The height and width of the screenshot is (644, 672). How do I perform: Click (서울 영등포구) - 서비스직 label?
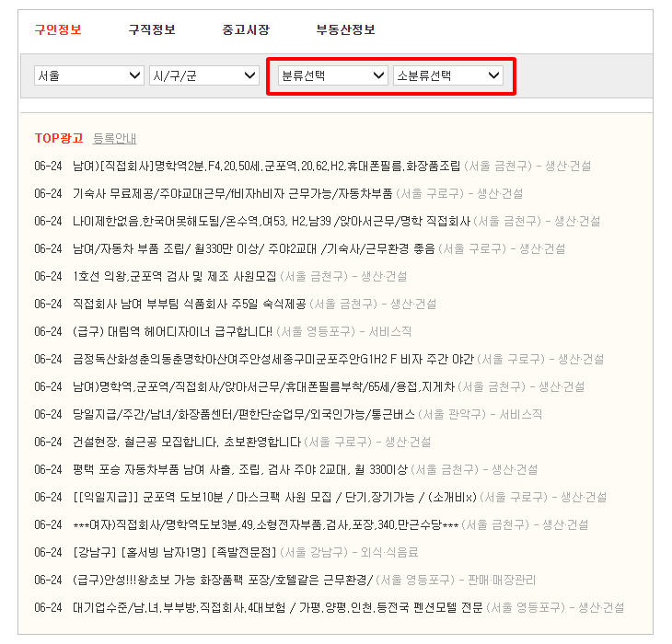(x=344, y=331)
